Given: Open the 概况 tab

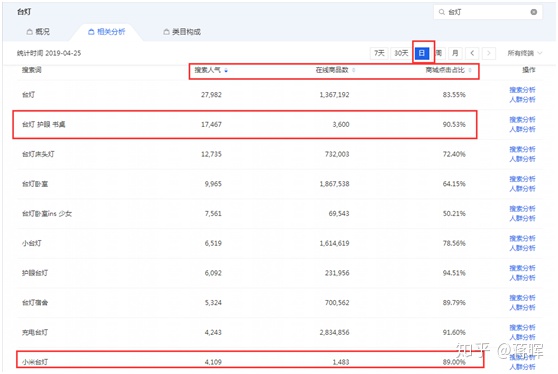Looking at the screenshot, I should click(x=38, y=32).
